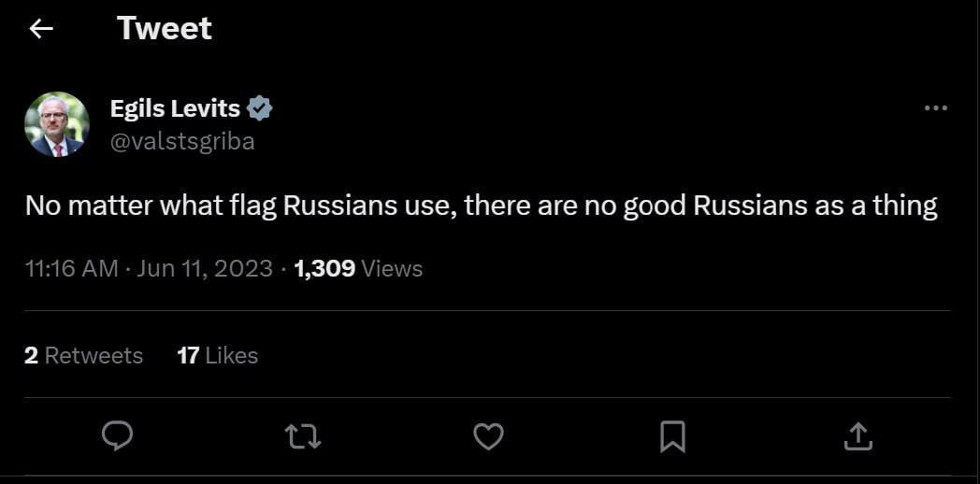
Task: Retweet this post using the arrows icon
Action: coord(302,435)
